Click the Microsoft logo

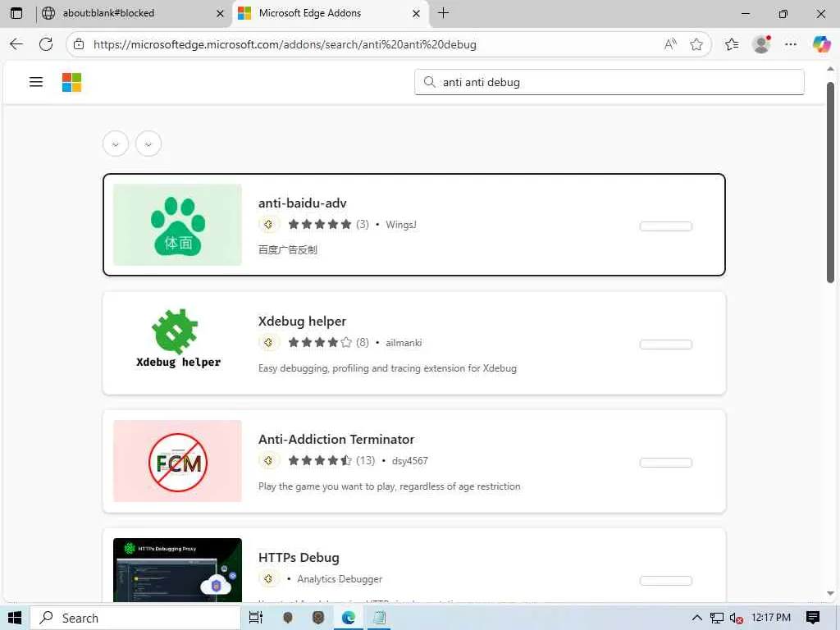72,83
